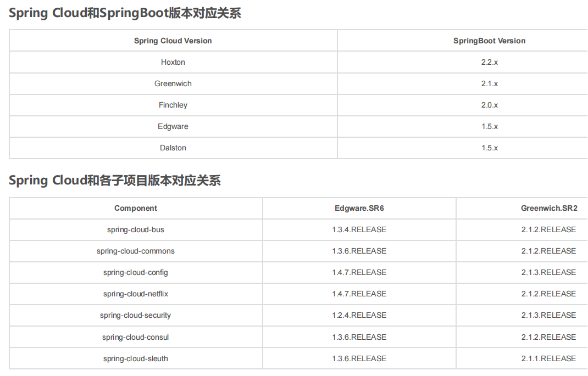Select the 'spring-cloud-netflix' cell
The image size is (588, 376).
[x=136, y=294]
